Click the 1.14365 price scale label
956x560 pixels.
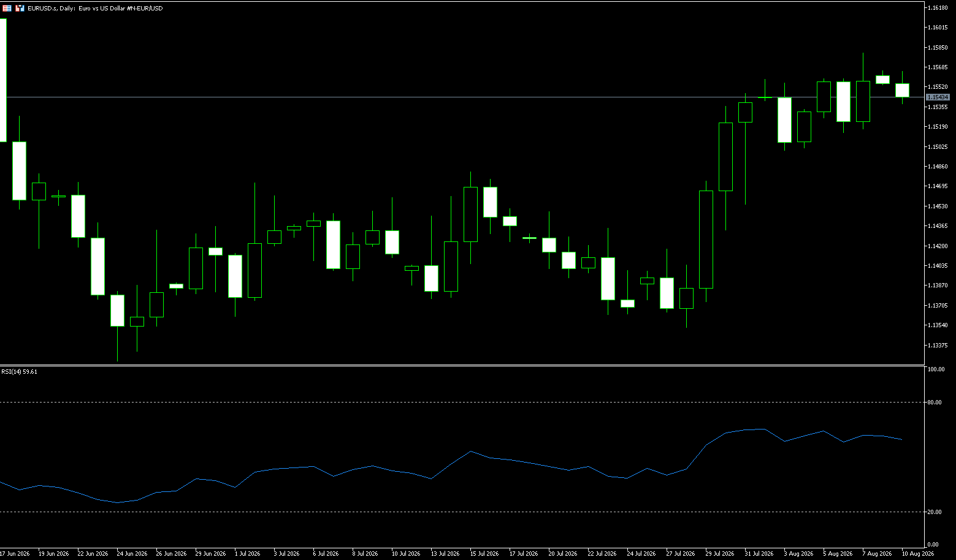tap(938, 226)
